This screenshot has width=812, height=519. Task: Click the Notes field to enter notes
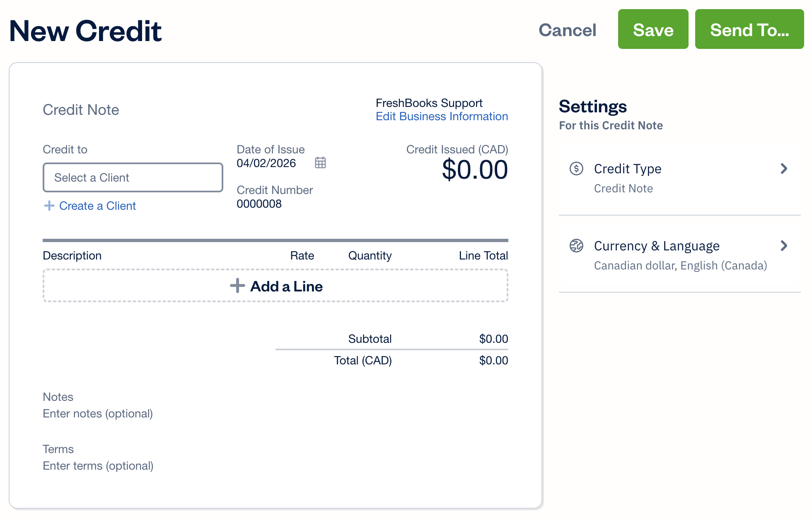pyautogui.click(x=98, y=413)
